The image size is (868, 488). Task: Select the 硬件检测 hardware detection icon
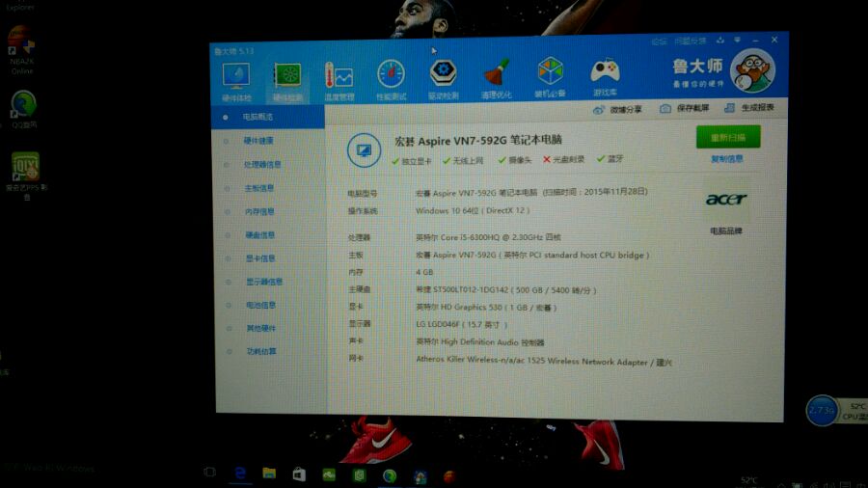(x=287, y=82)
